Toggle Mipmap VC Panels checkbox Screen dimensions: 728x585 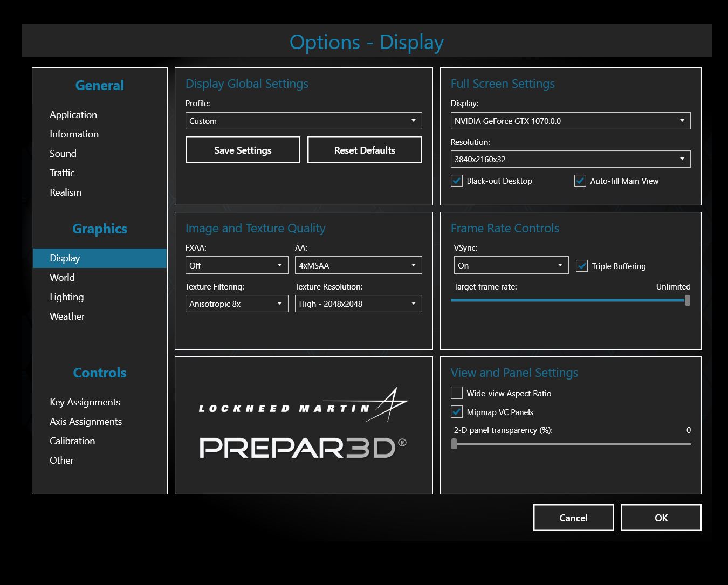(x=457, y=412)
